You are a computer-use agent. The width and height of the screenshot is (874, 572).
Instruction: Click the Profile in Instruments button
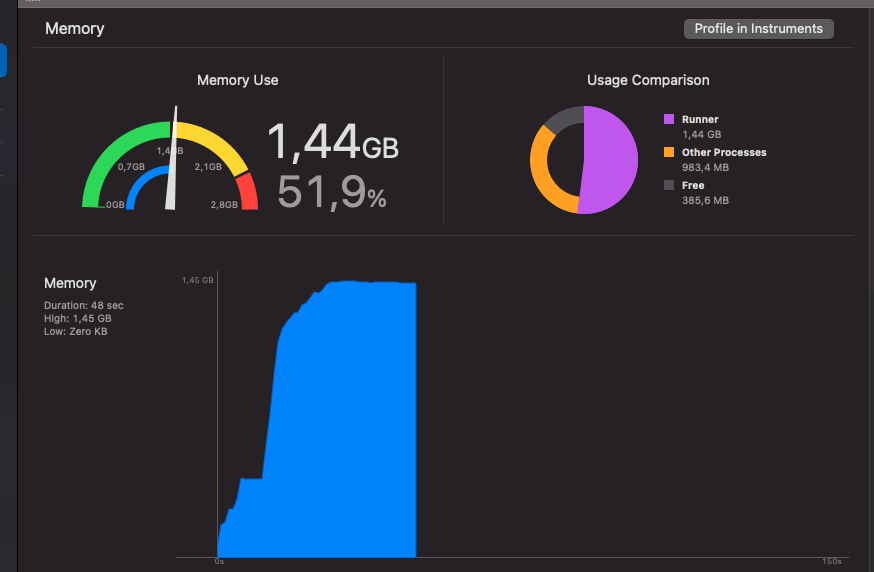(x=758, y=28)
